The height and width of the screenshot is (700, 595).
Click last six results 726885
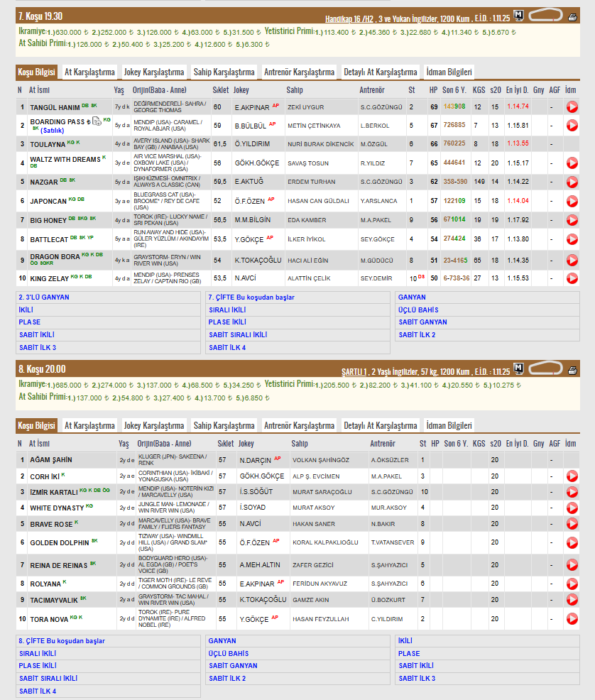click(454, 125)
